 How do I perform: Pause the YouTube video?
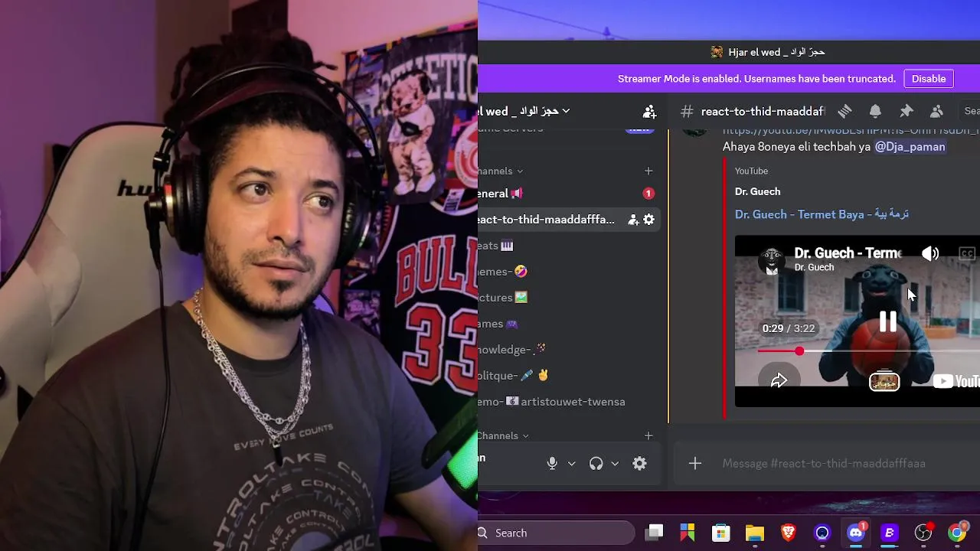coord(887,321)
